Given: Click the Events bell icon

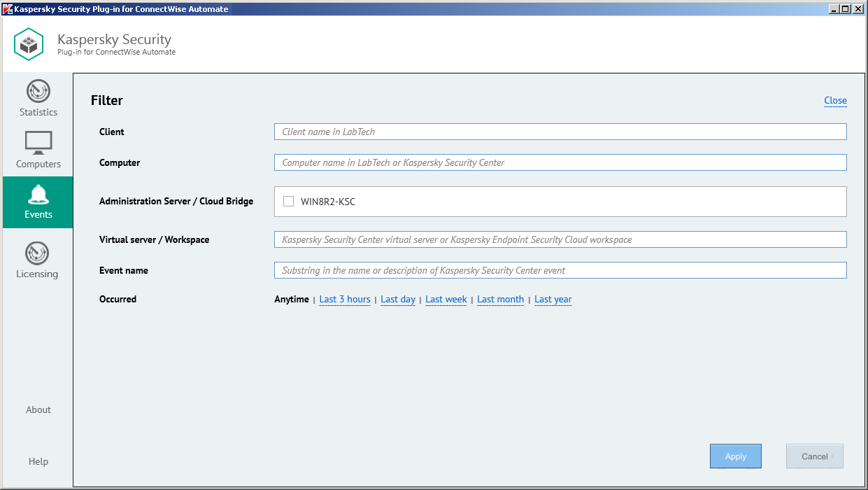Looking at the screenshot, I should point(38,194).
